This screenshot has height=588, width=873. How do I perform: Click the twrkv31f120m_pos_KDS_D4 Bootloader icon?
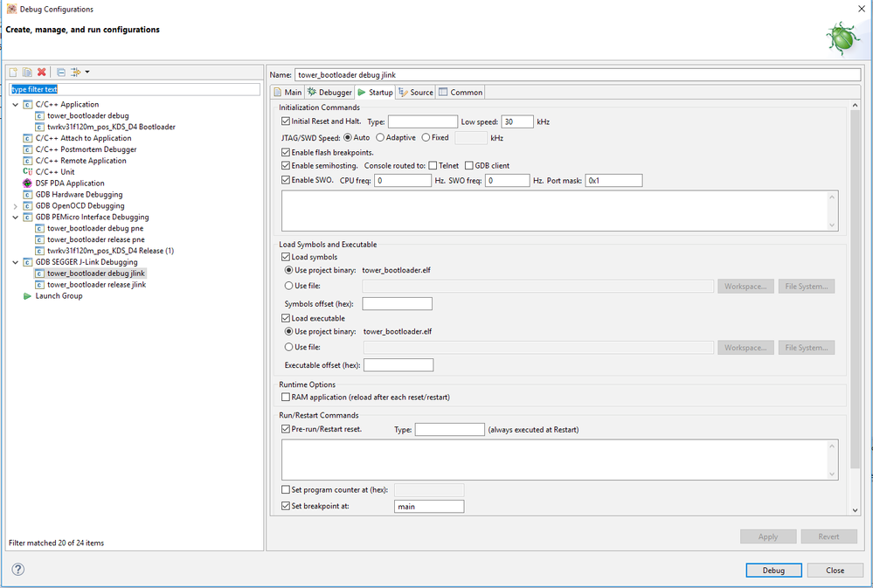(39, 127)
